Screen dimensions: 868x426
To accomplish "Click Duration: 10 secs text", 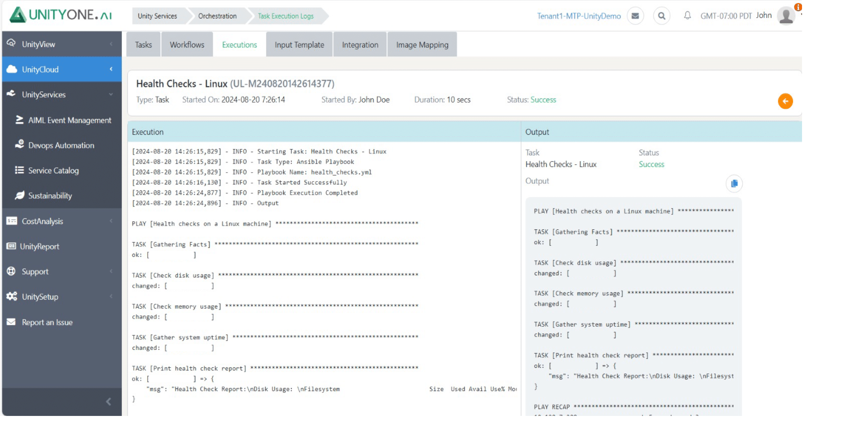I will (442, 100).
